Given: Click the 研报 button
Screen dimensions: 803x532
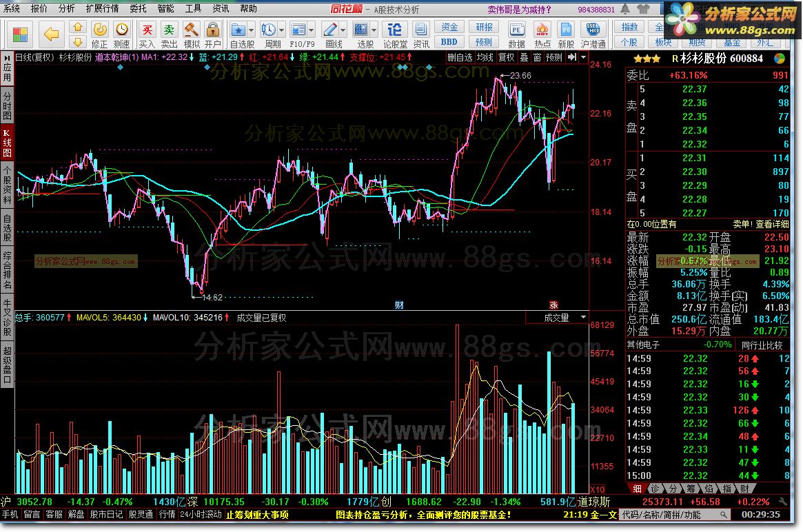Looking at the screenshot, I should pyautogui.click(x=484, y=27).
